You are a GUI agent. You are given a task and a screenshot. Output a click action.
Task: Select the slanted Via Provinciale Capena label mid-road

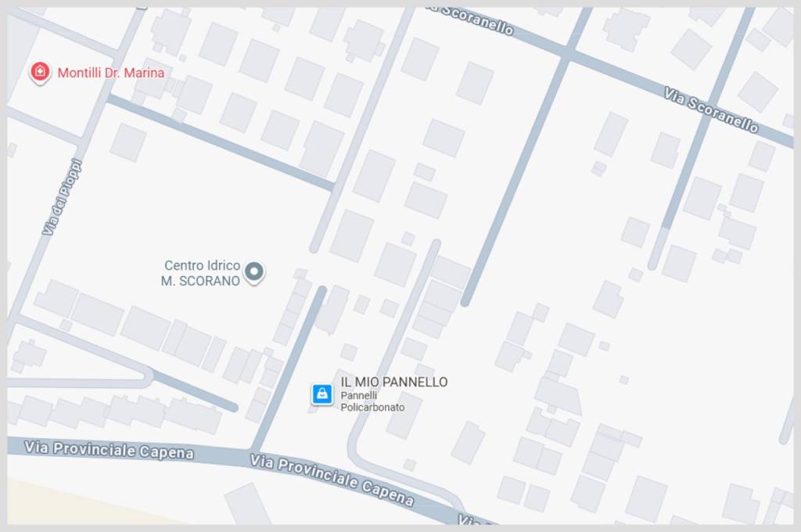(332, 480)
